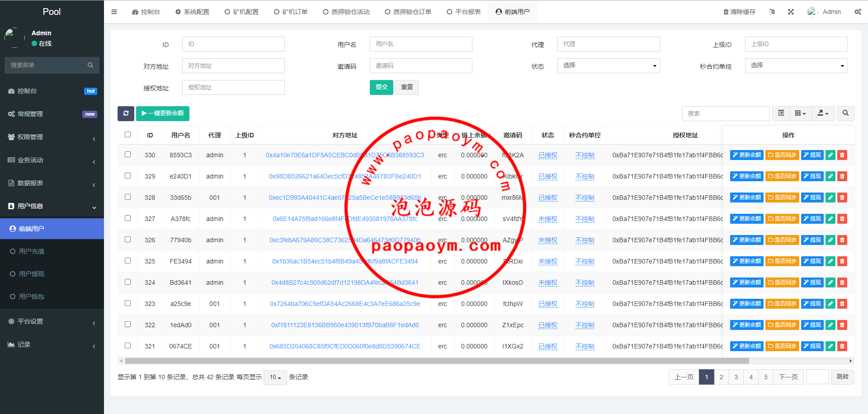The image size is (868, 414).
Task: Click green edit pencil for row 323
Action: pos(830,304)
